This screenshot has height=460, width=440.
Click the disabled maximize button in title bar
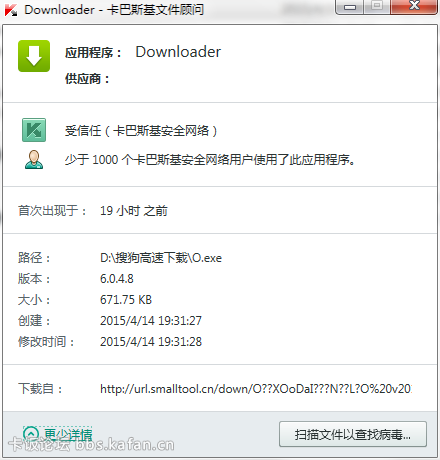click(377, 7)
